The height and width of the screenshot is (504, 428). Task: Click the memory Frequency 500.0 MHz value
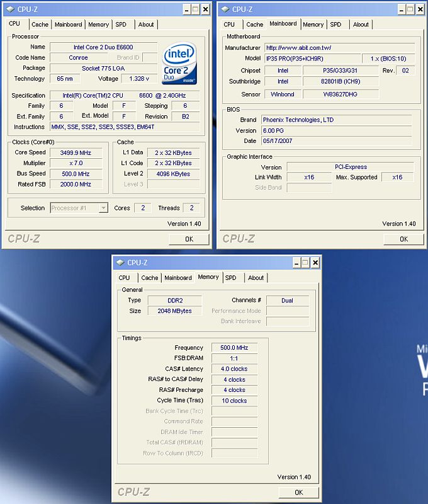tap(234, 348)
